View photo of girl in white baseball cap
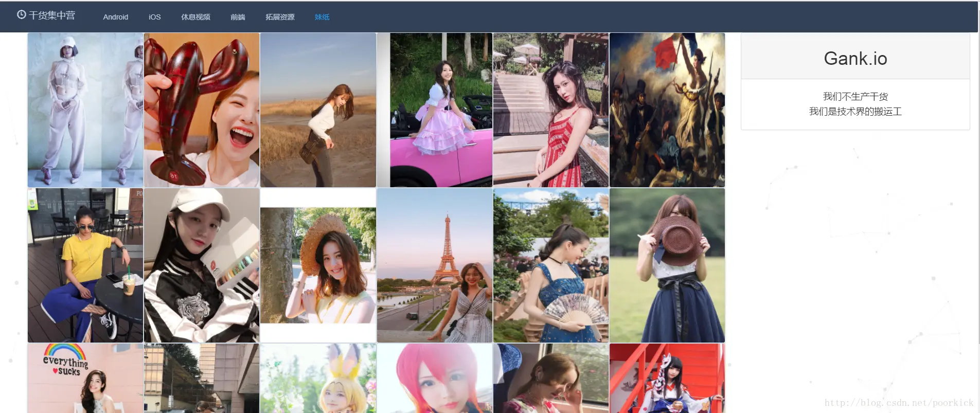980x413 pixels. (x=202, y=265)
